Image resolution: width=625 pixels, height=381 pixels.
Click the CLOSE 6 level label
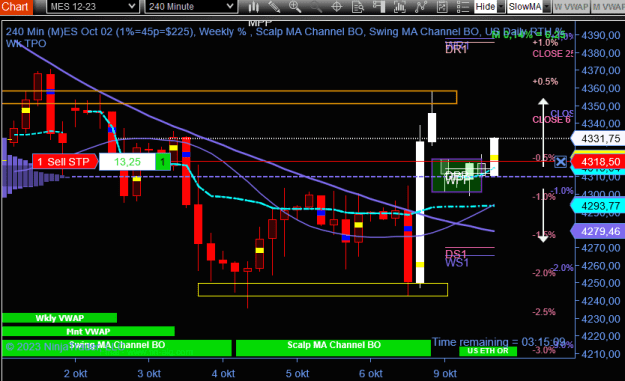[552, 120]
